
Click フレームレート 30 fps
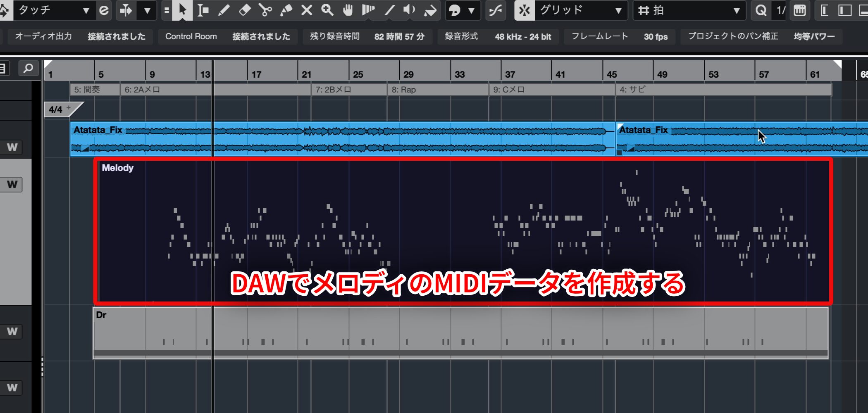coord(620,36)
